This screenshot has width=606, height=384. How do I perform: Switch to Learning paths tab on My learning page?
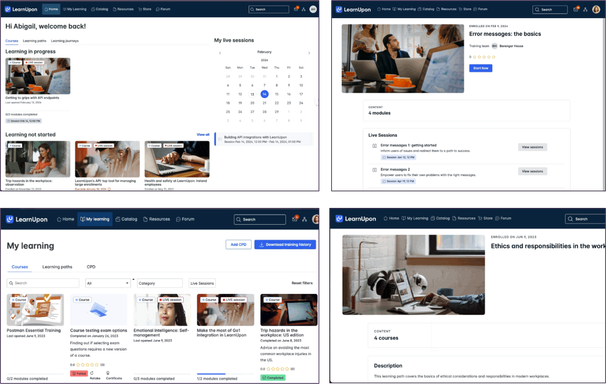pyautogui.click(x=57, y=267)
